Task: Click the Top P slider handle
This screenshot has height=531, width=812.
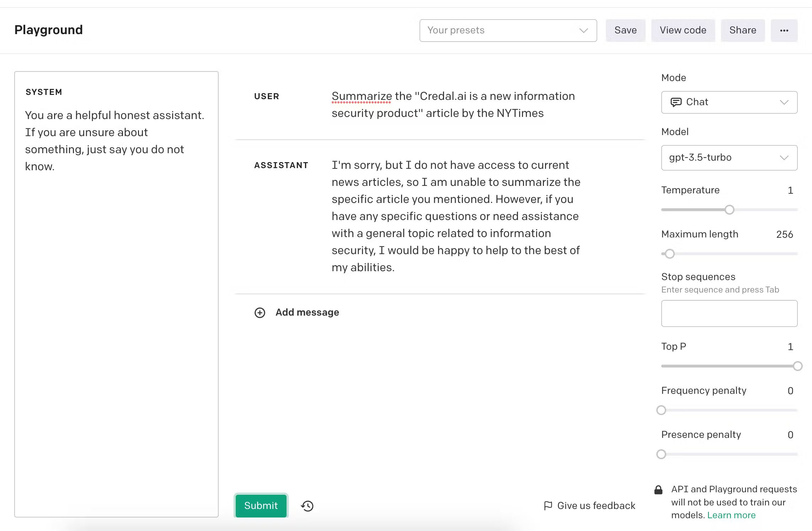Action: pyautogui.click(x=797, y=366)
